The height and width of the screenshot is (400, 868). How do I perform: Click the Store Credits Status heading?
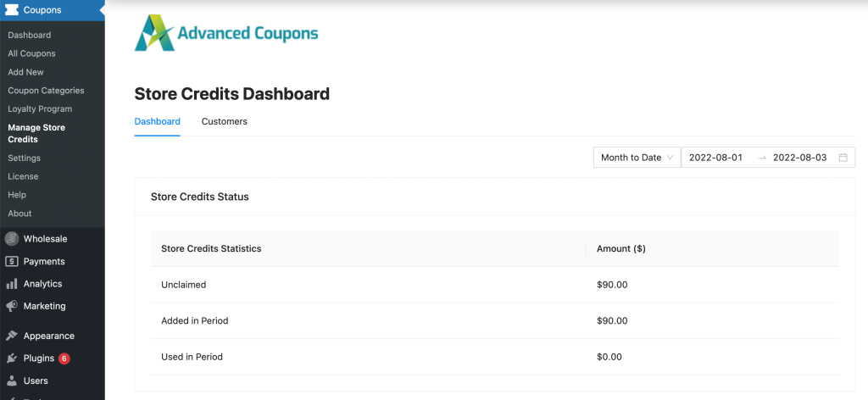click(200, 197)
